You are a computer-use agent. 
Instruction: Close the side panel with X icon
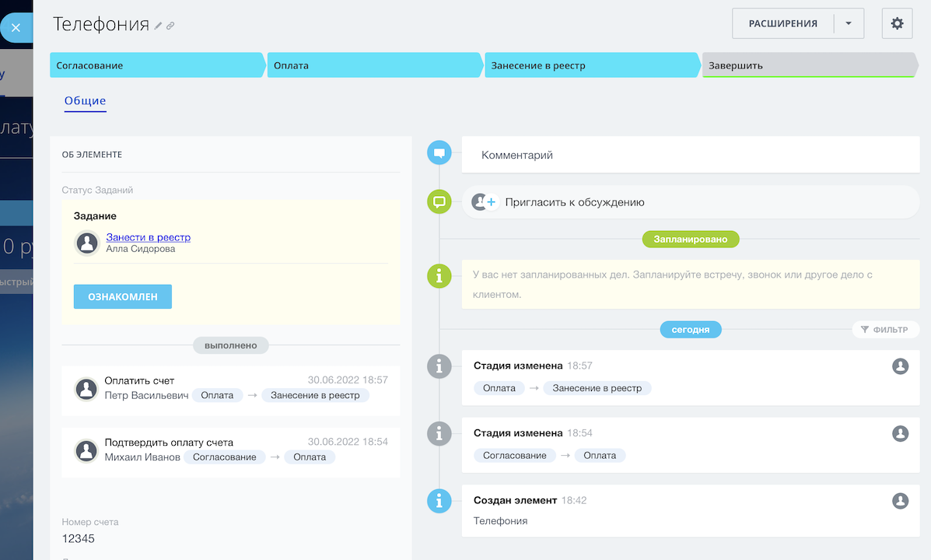16,27
